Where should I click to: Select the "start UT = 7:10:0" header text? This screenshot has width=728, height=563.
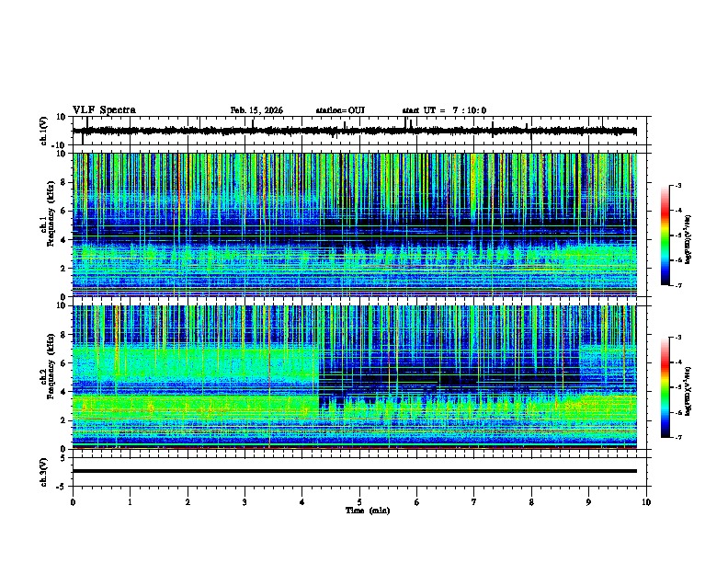pyautogui.click(x=444, y=110)
